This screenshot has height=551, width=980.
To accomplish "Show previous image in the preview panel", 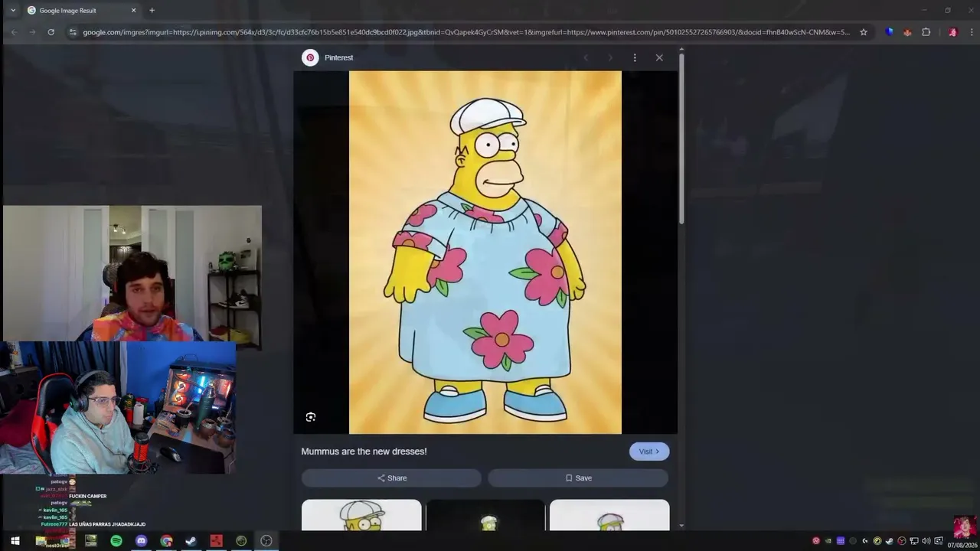I will click(586, 57).
